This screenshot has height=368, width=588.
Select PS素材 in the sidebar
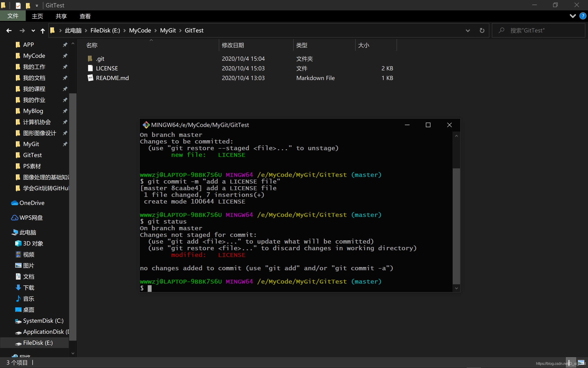[32, 166]
